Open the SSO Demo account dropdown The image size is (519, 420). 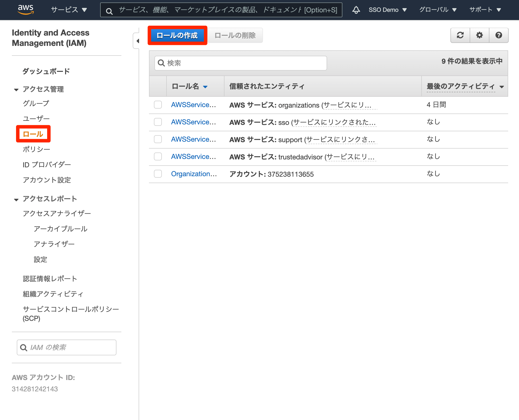[388, 10]
